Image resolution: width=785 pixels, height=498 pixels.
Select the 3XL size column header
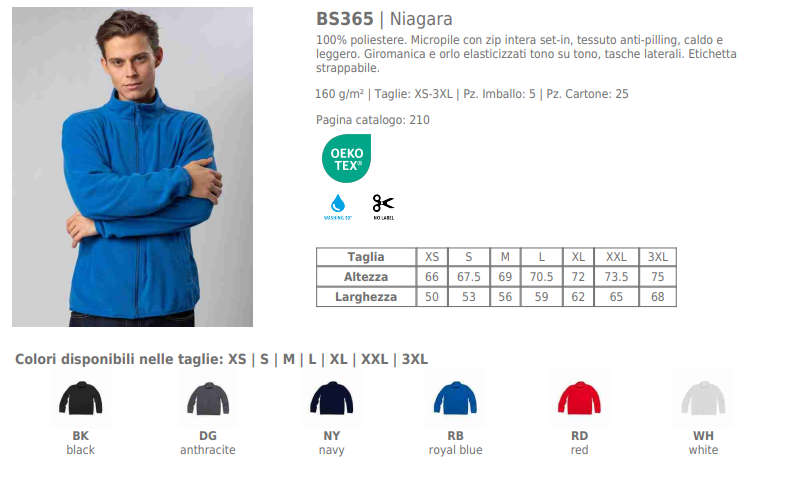click(658, 257)
